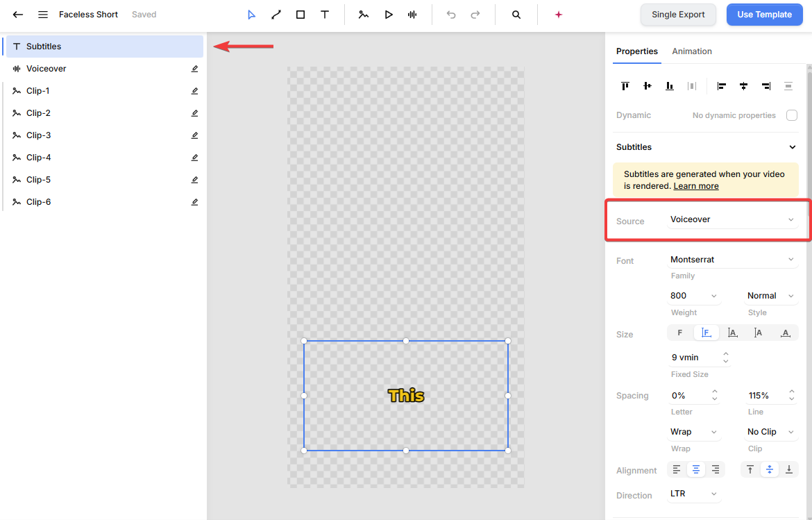Image resolution: width=812 pixels, height=520 pixels.
Task: Set horizontal text alignment to left
Action: click(x=677, y=470)
